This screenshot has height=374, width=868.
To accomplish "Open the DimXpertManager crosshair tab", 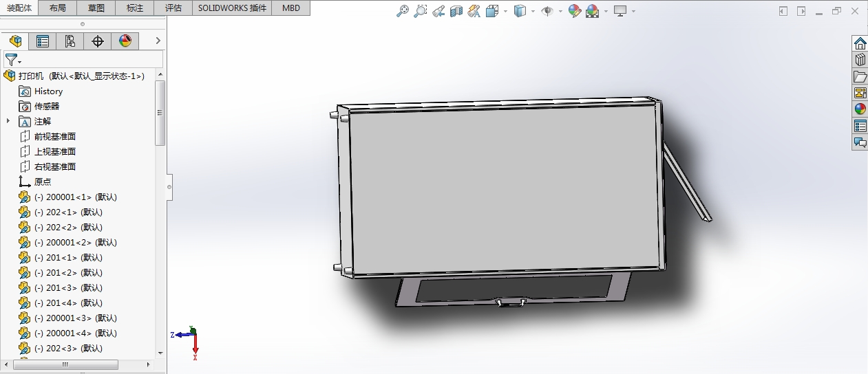I will pos(98,41).
